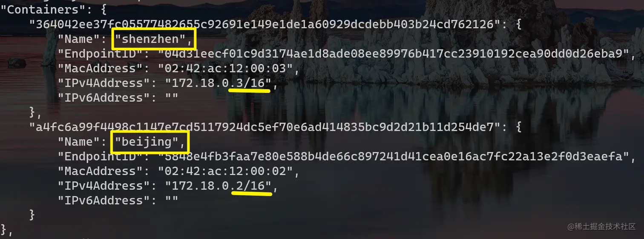Click the 稀土掘金技术社区 watermark text
Viewport: 644px width, 239px height.
601,227
